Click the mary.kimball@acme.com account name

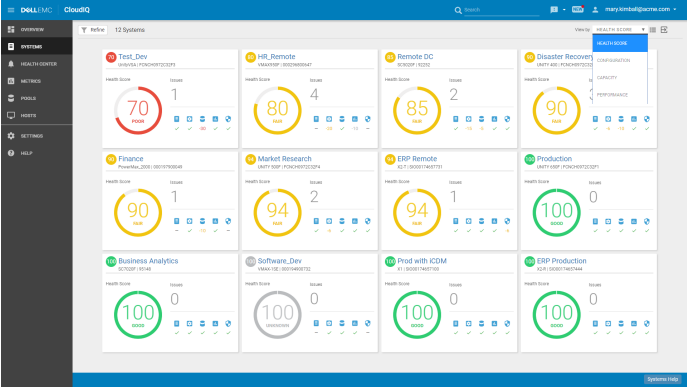click(637, 9)
